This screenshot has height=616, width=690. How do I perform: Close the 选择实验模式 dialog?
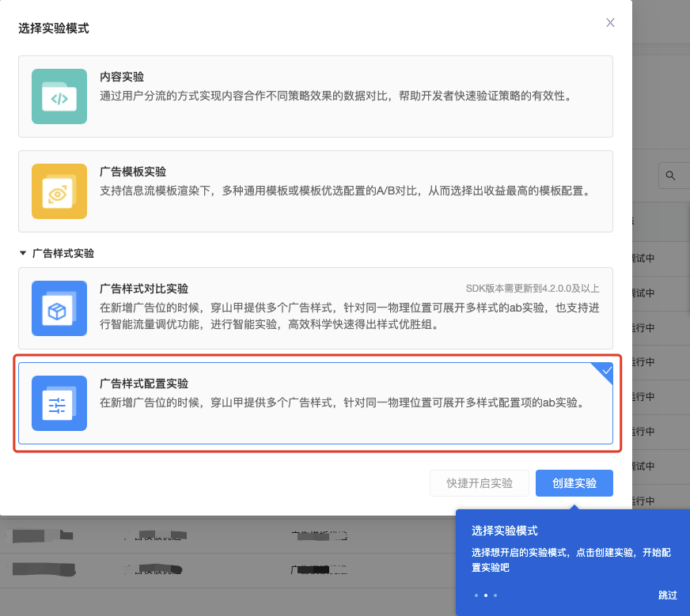(x=610, y=22)
